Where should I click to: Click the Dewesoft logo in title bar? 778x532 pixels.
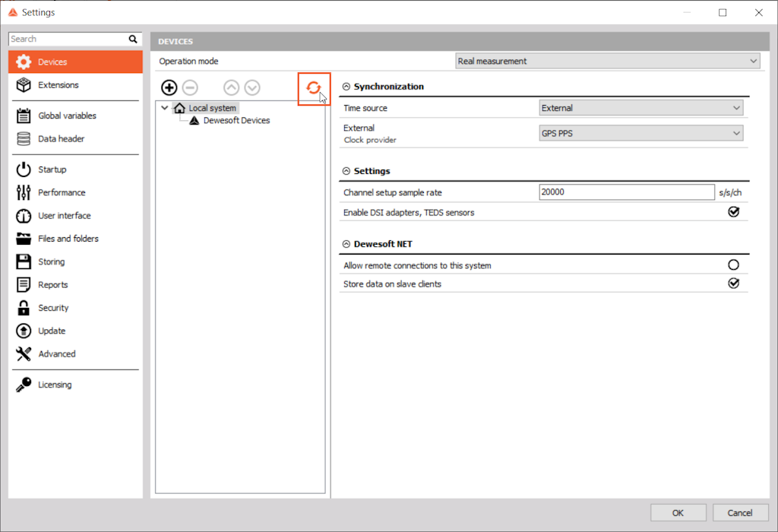13,12
